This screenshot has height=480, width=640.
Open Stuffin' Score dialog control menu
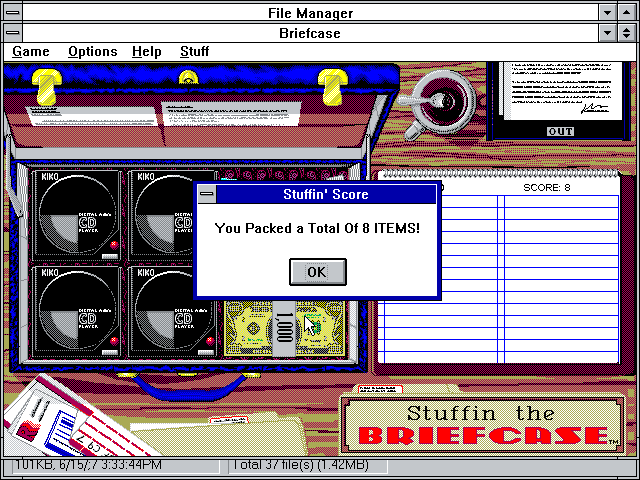point(207,194)
